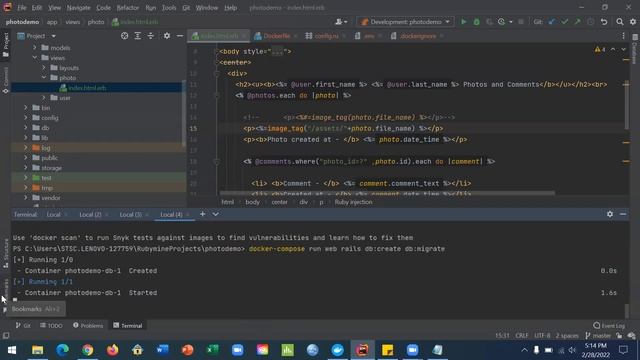Open the run configuration dropdown
Image resolution: width=640 pixels, height=360 pixels.
click(x=405, y=22)
